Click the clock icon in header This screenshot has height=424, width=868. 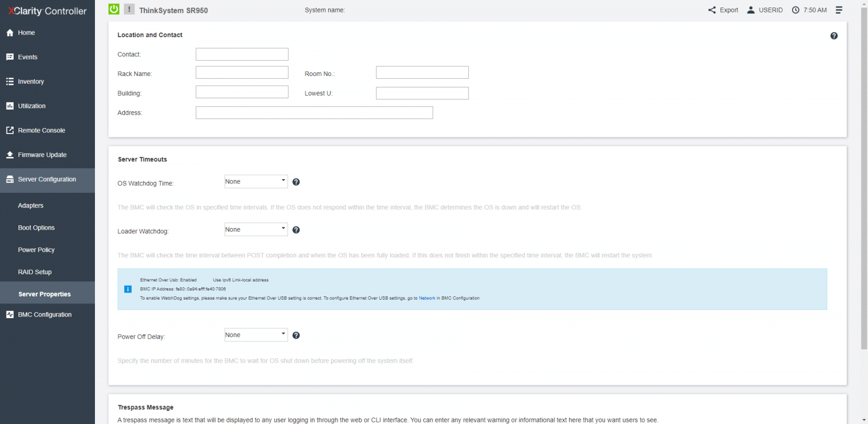point(795,10)
